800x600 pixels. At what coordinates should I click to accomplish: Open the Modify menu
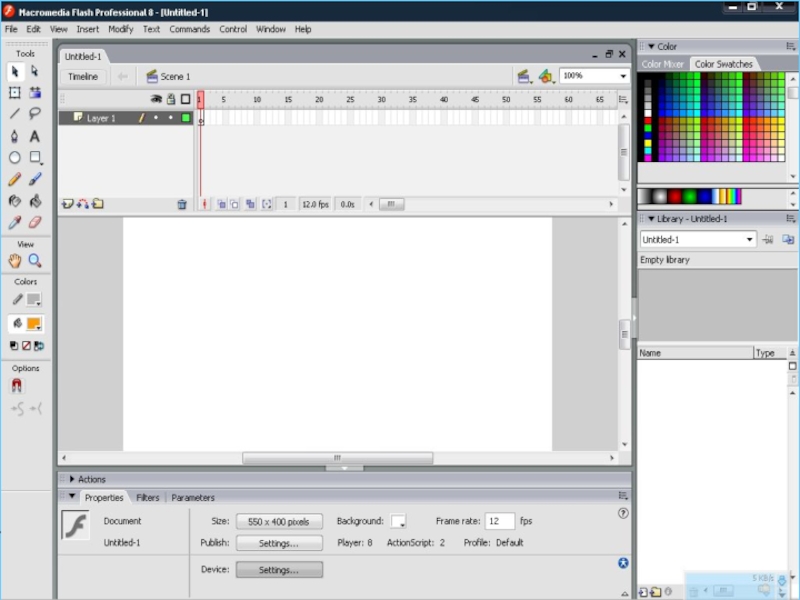(120, 29)
